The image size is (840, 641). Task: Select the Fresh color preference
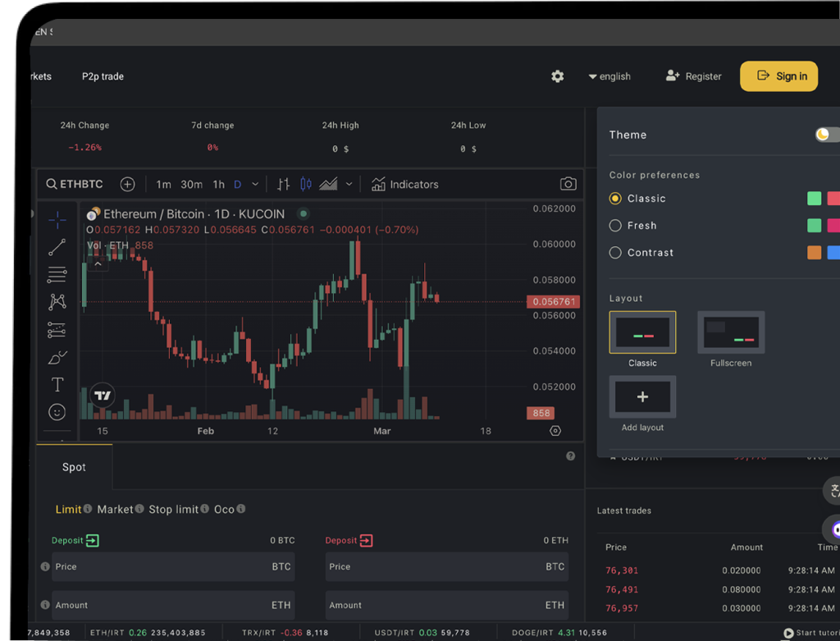pyautogui.click(x=616, y=226)
